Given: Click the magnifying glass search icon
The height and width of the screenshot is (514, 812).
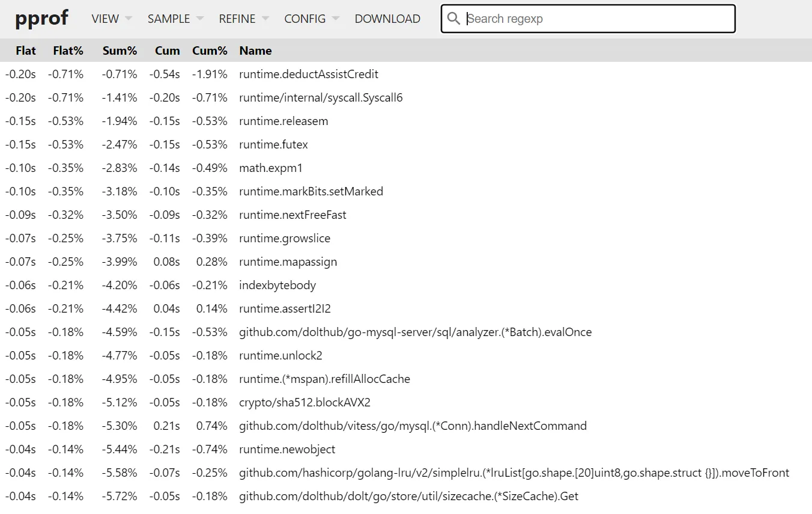Looking at the screenshot, I should click(x=454, y=19).
